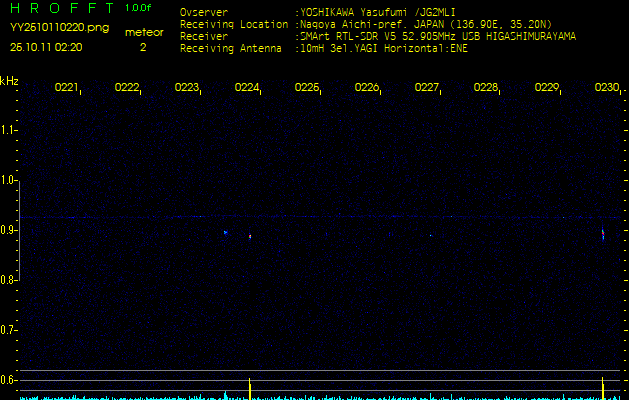
Task: Click the 0.6 kHz axis label
Action: tap(7, 380)
